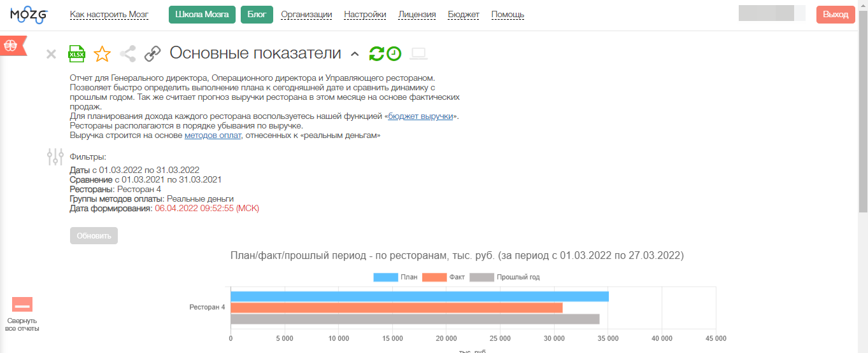Click the laptop display icon
Screen dimensions: 868x353
[x=418, y=54]
